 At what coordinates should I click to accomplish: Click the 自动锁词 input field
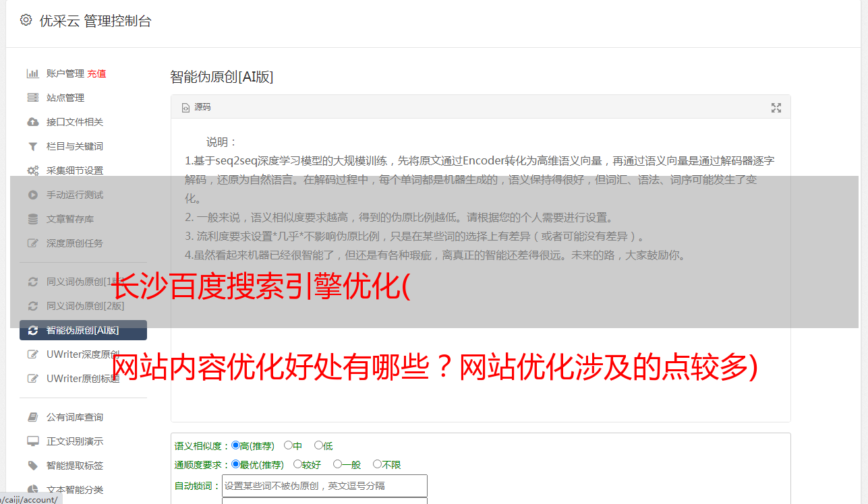[x=324, y=486]
